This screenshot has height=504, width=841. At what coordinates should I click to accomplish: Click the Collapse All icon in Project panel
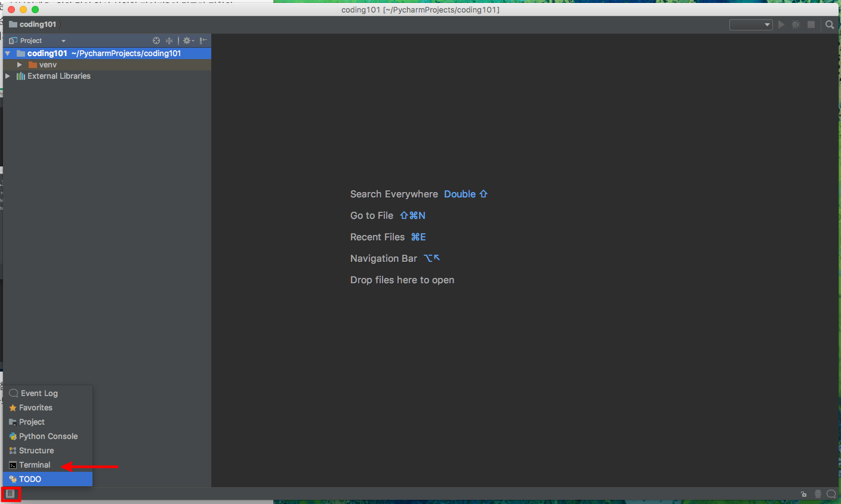pyautogui.click(x=170, y=41)
